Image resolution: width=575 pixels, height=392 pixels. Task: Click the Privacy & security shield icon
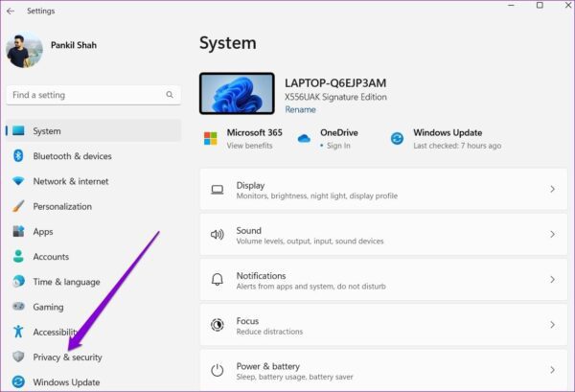[x=18, y=357]
